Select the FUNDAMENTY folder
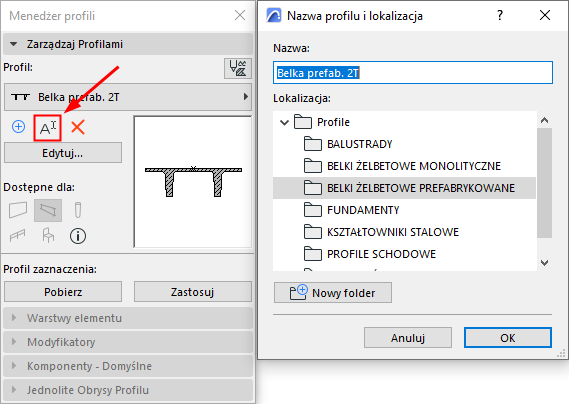This screenshot has width=569, height=404. pos(363,210)
